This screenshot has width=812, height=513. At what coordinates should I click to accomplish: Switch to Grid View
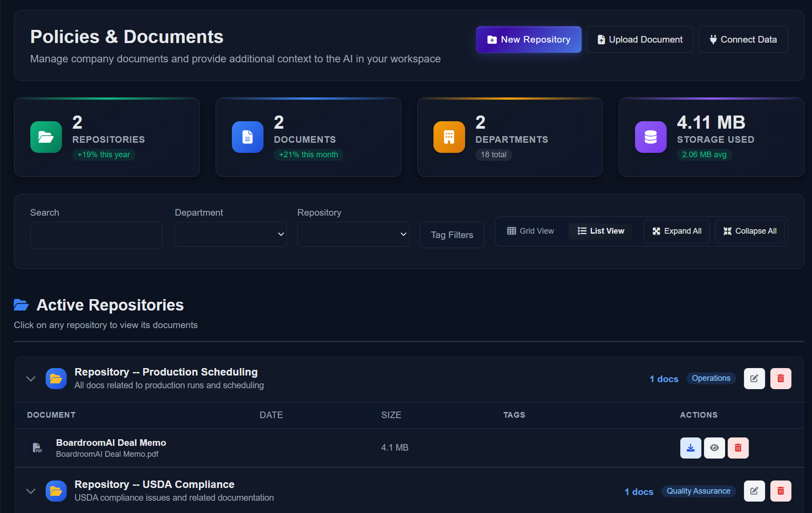coord(531,231)
